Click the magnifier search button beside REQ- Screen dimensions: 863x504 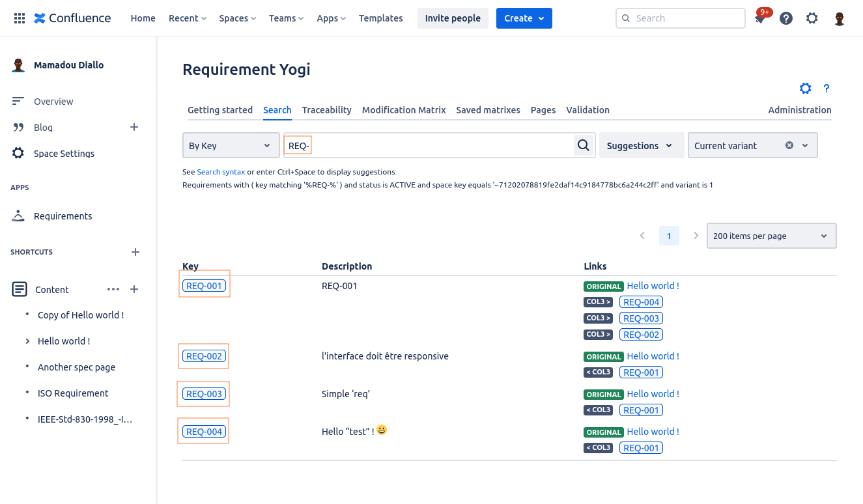point(584,145)
